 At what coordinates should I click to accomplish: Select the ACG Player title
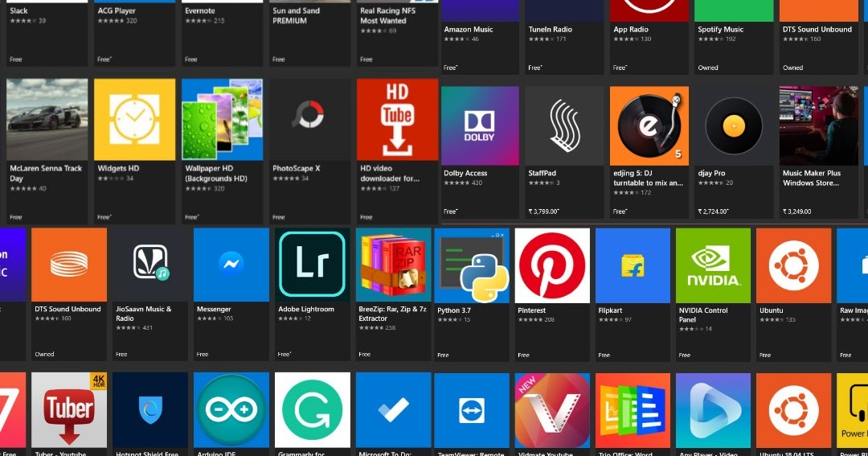117,10
